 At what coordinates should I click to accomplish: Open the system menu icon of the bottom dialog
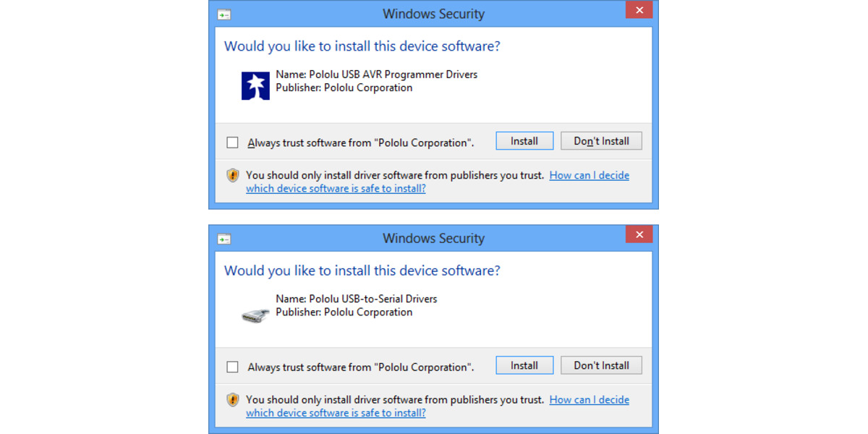tap(224, 238)
